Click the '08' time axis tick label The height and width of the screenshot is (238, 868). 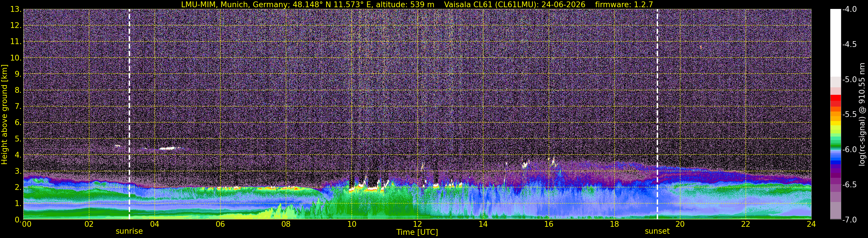coord(286,224)
